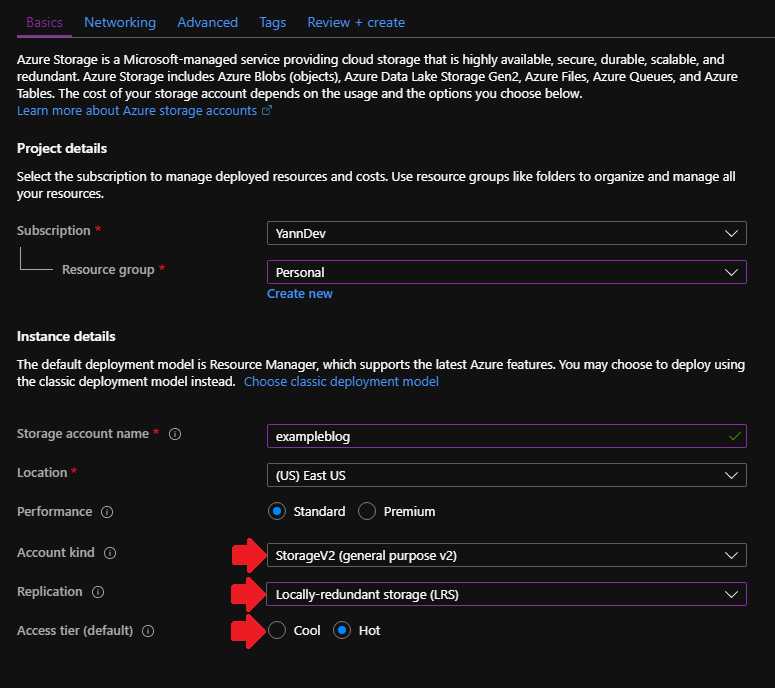Select Premium performance option
This screenshot has width=775, height=688.
[367, 511]
